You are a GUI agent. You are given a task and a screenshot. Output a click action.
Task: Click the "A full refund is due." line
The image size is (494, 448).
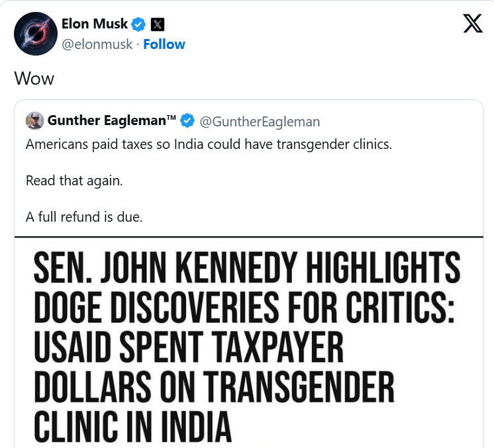click(84, 217)
